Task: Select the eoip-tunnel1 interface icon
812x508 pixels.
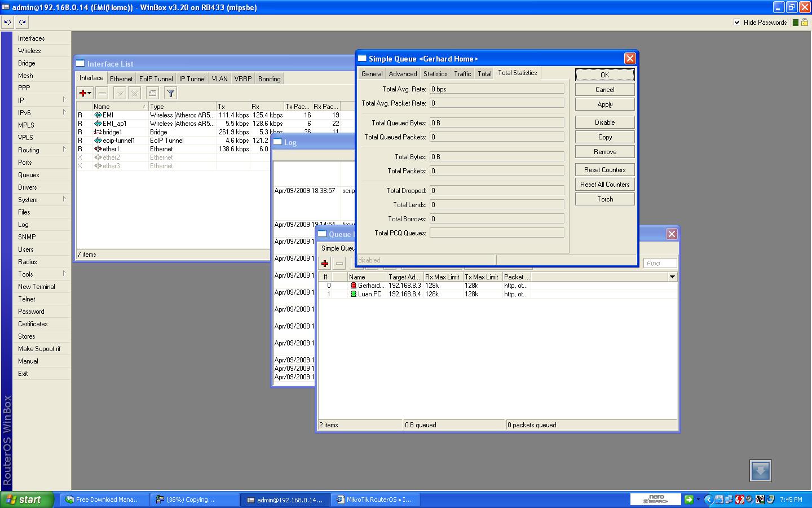Action: coord(98,141)
